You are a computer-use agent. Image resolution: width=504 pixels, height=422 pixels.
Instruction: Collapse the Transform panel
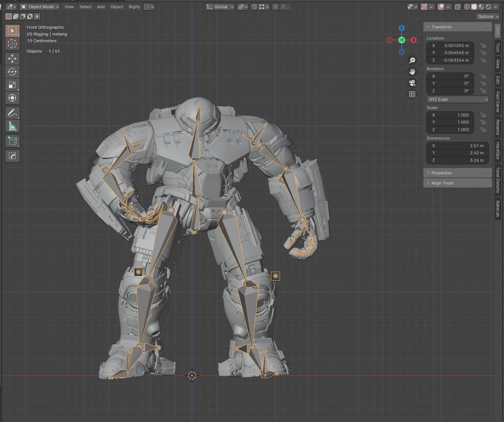pos(458,27)
